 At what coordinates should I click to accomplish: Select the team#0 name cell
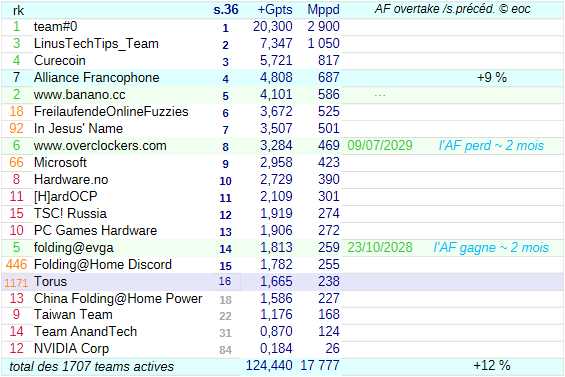coord(55,27)
